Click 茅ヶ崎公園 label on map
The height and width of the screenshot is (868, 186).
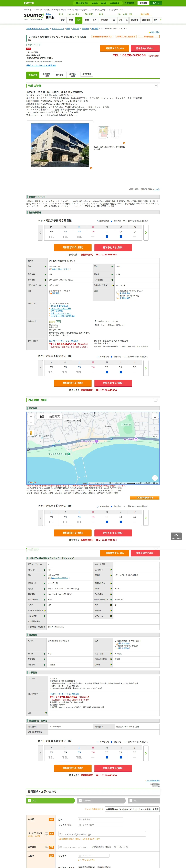coord(126,425)
